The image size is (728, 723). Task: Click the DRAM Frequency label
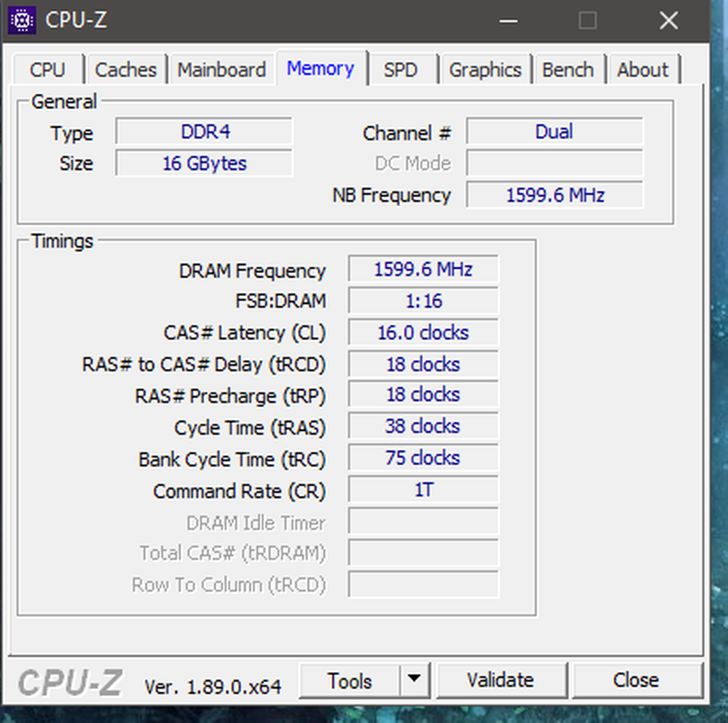click(x=252, y=271)
